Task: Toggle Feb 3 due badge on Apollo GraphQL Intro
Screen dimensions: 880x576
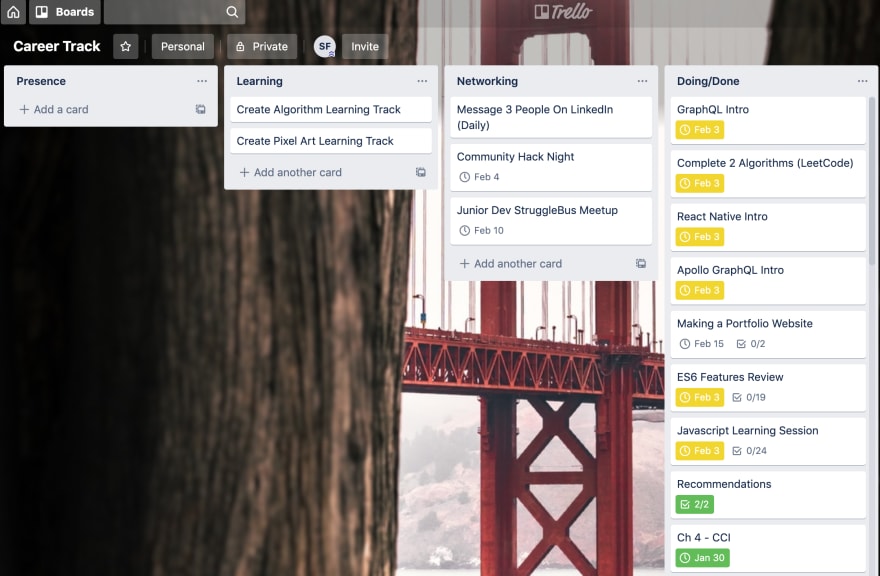Action: click(x=700, y=290)
